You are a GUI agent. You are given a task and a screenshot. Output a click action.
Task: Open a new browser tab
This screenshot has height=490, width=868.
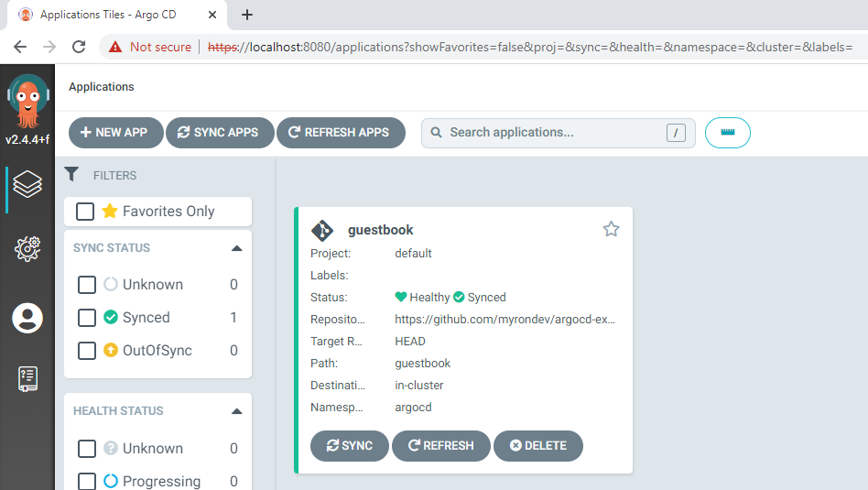point(247,15)
